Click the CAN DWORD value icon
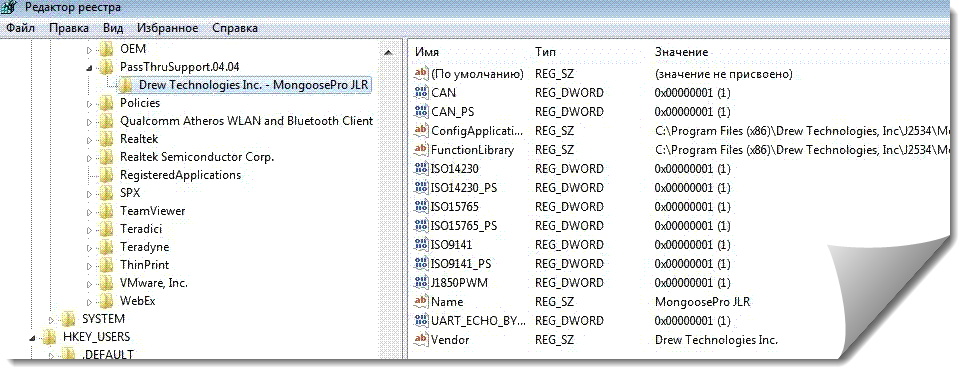Viewport: 959px width, 368px height. point(421,93)
